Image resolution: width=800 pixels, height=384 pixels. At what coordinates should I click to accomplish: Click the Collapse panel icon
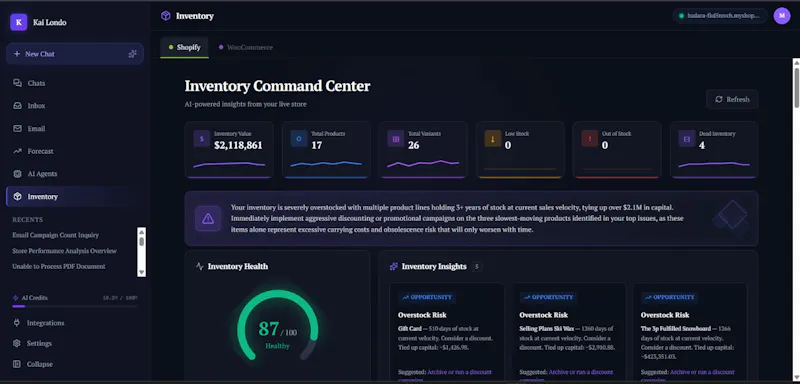pos(17,364)
